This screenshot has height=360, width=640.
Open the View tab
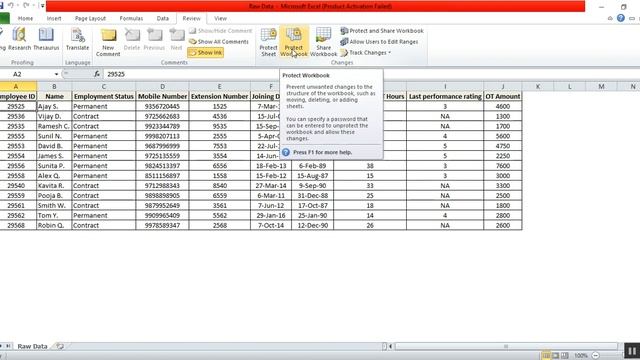point(220,18)
